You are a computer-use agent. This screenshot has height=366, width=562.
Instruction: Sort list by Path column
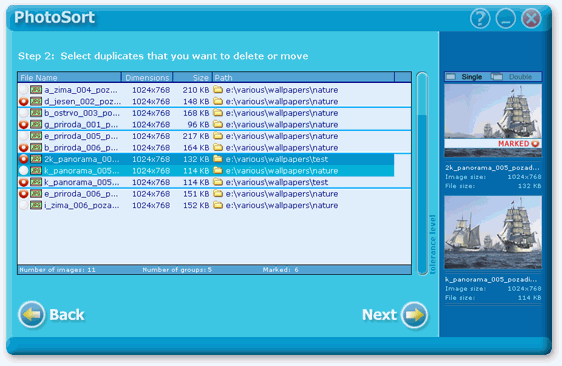(x=303, y=77)
